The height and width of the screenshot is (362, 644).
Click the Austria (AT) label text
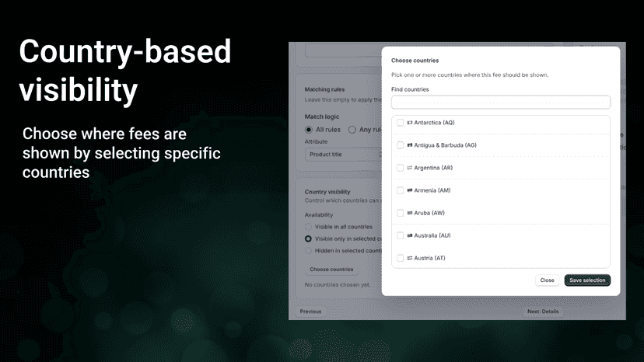coord(429,258)
